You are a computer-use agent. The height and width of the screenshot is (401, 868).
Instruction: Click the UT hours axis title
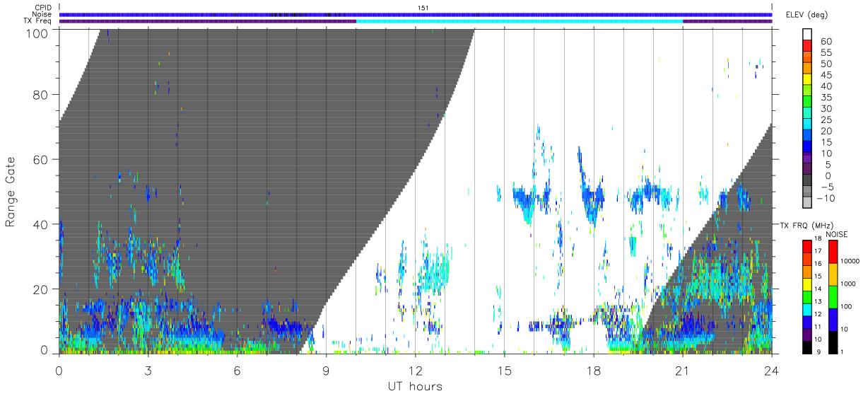pyautogui.click(x=414, y=386)
